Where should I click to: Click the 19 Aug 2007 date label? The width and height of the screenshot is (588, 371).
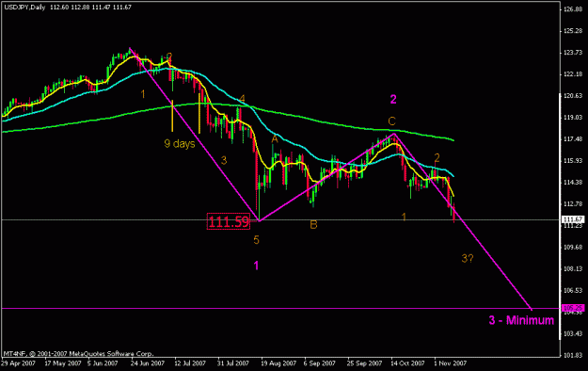[278, 363]
